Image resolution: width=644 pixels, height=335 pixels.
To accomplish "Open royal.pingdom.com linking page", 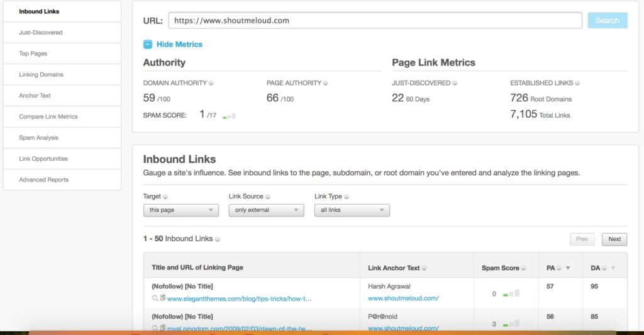I will pyautogui.click(x=240, y=329).
